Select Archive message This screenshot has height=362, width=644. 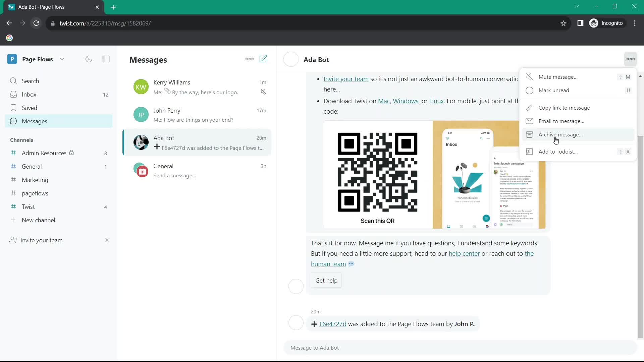(x=578, y=134)
